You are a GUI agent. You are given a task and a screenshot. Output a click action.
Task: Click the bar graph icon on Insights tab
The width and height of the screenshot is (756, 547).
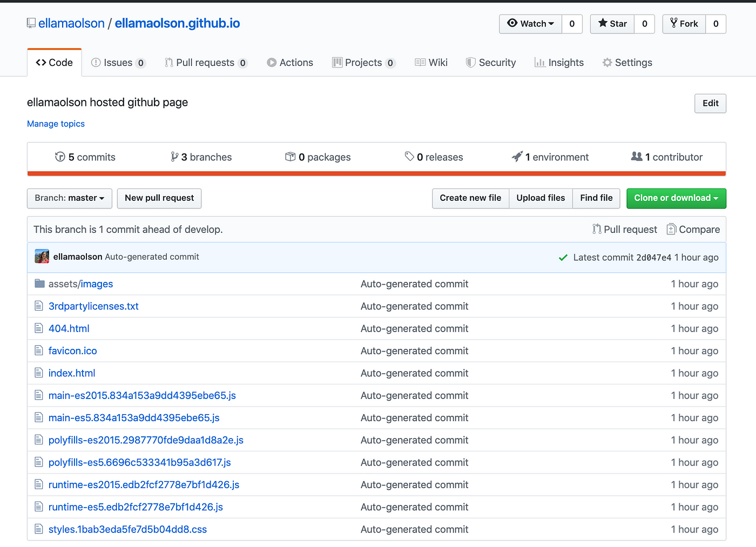539,63
